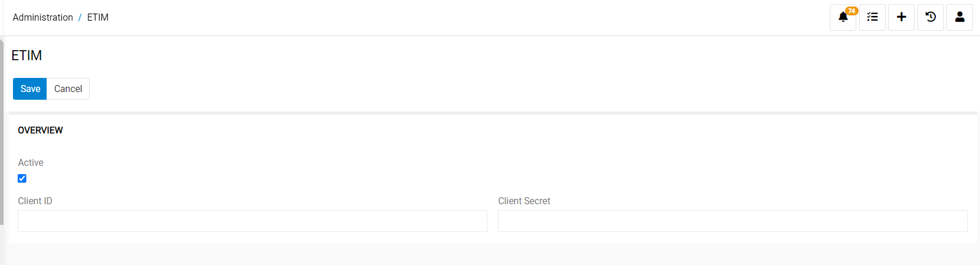Open the task checklist icon
The width and height of the screenshot is (980, 265).
[872, 18]
